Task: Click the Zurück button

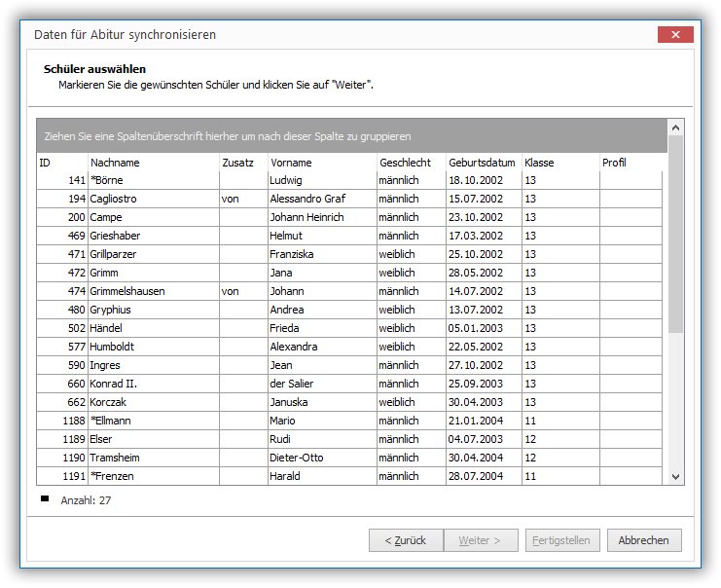Action: (406, 540)
